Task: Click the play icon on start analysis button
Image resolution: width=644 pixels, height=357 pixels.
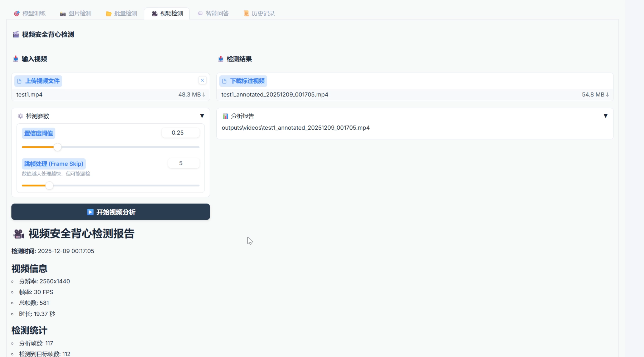Action: coord(90,212)
